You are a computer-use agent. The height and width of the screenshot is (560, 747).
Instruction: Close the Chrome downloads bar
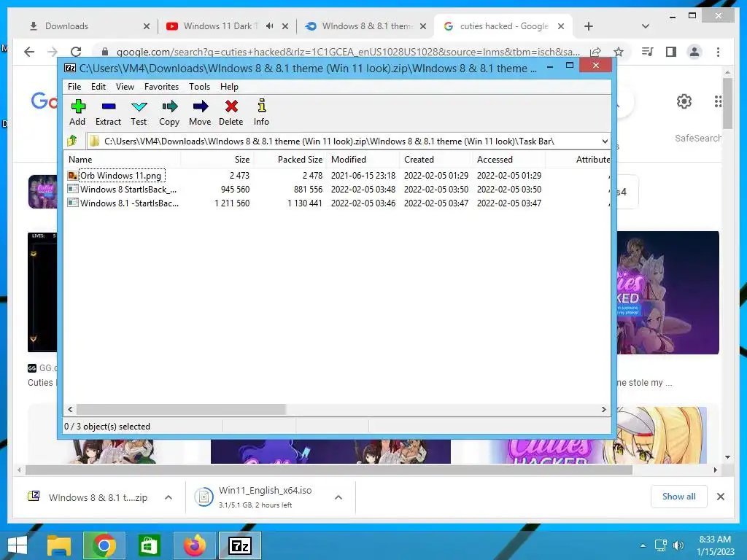tap(721, 497)
